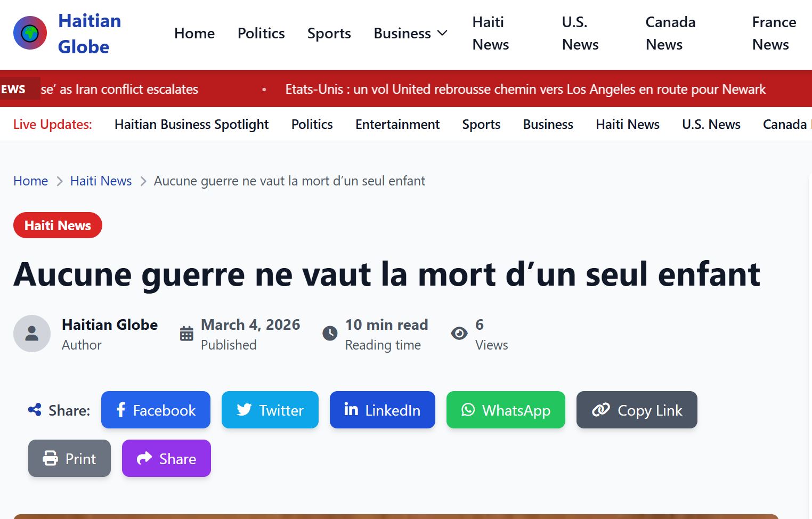Click the Facebook share icon
This screenshot has height=519, width=812.
[121, 410]
